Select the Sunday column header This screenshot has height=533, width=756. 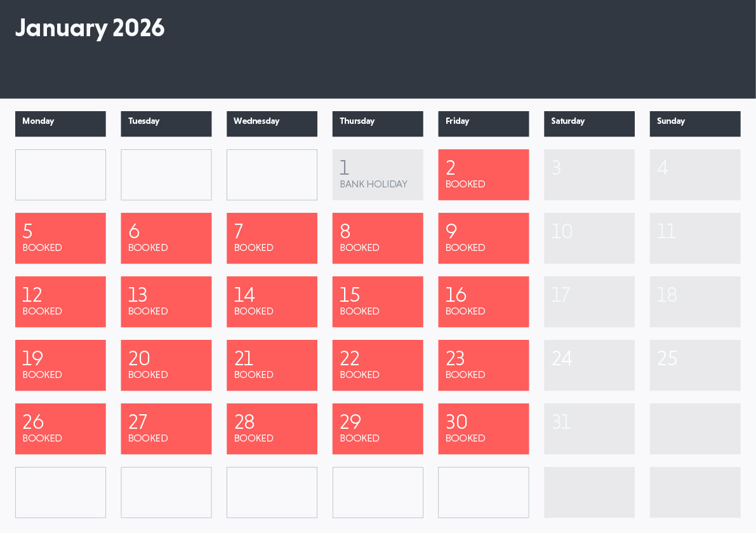[694, 123]
